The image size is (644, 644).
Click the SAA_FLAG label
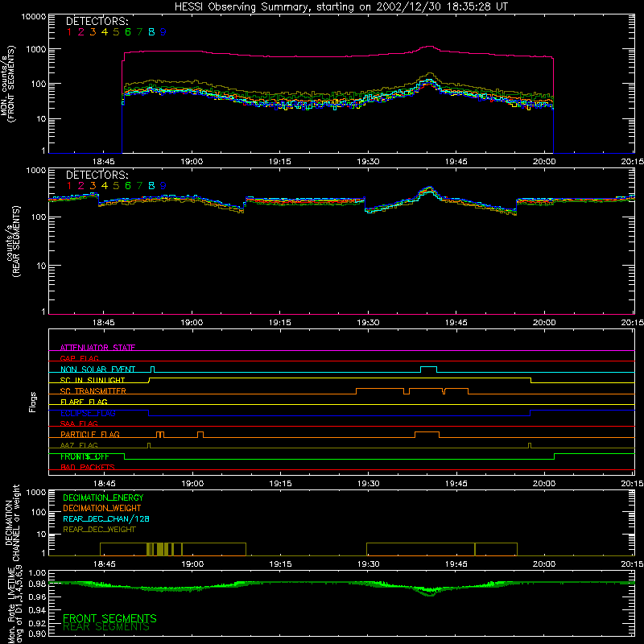pyautogui.click(x=79, y=423)
